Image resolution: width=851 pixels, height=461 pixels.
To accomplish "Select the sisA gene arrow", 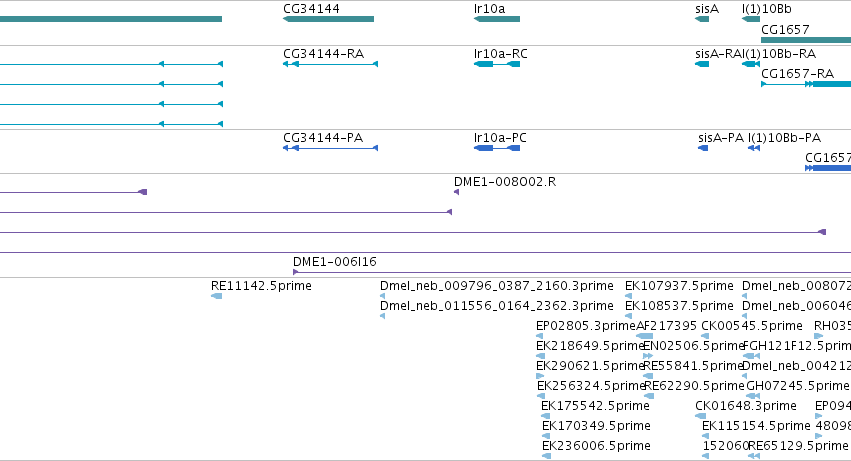I will (x=702, y=19).
